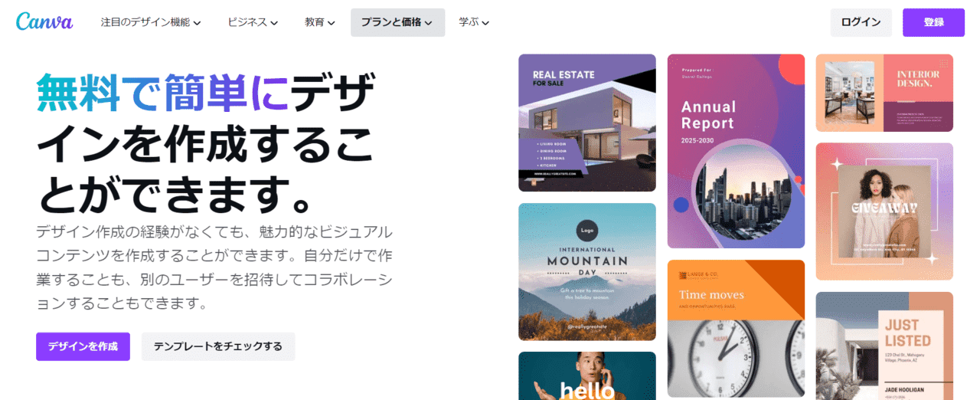Click the デザインを作成 button
Screen dimensions: 980x400
click(83, 346)
